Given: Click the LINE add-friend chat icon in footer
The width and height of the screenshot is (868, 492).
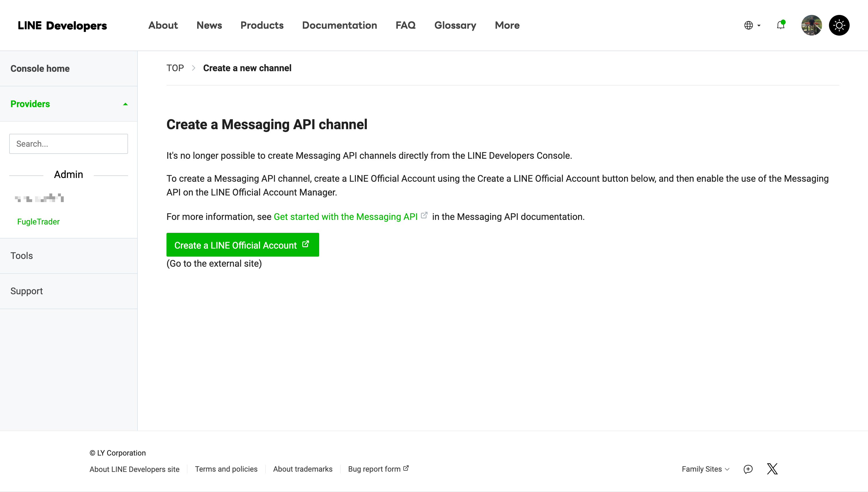Looking at the screenshot, I should coord(748,469).
